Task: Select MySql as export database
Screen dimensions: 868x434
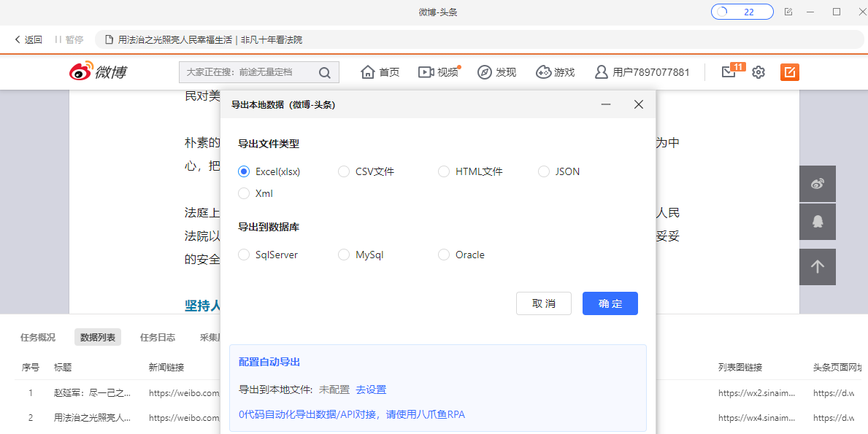Action: (344, 254)
